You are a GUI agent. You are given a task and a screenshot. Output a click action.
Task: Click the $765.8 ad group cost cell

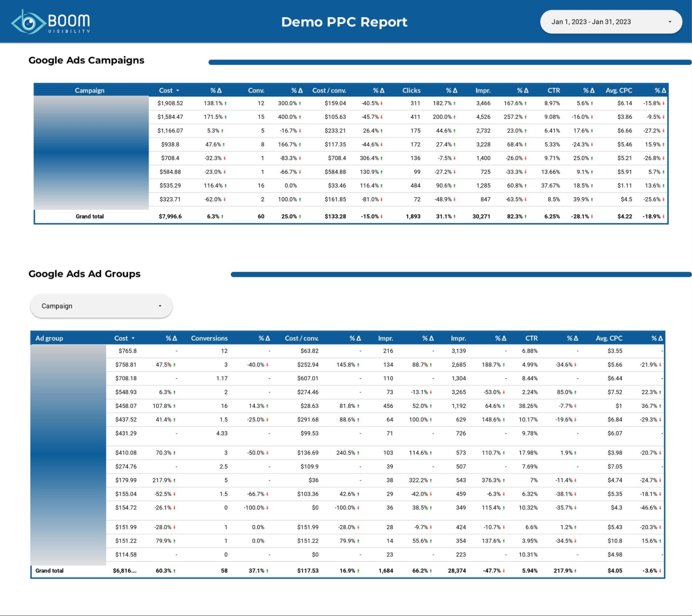(127, 351)
